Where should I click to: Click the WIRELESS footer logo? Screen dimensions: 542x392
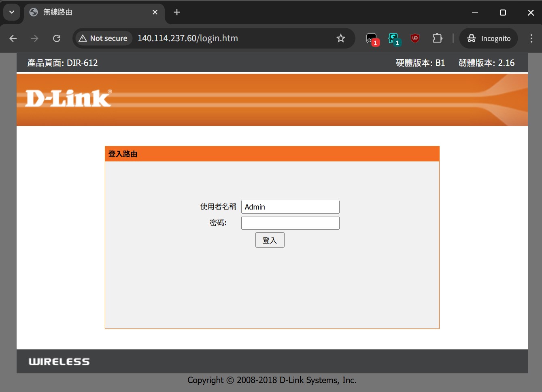coord(59,362)
